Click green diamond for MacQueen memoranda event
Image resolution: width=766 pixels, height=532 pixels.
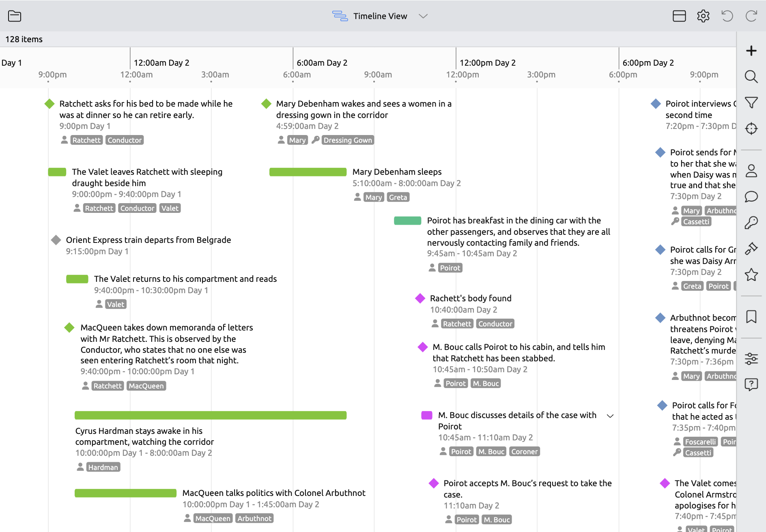pos(69,328)
